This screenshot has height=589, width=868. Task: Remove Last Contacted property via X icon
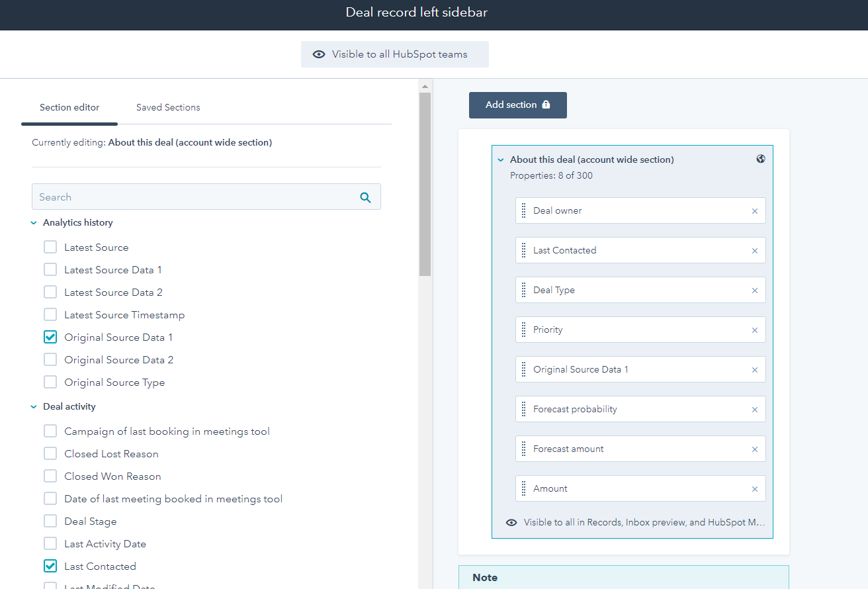point(755,251)
